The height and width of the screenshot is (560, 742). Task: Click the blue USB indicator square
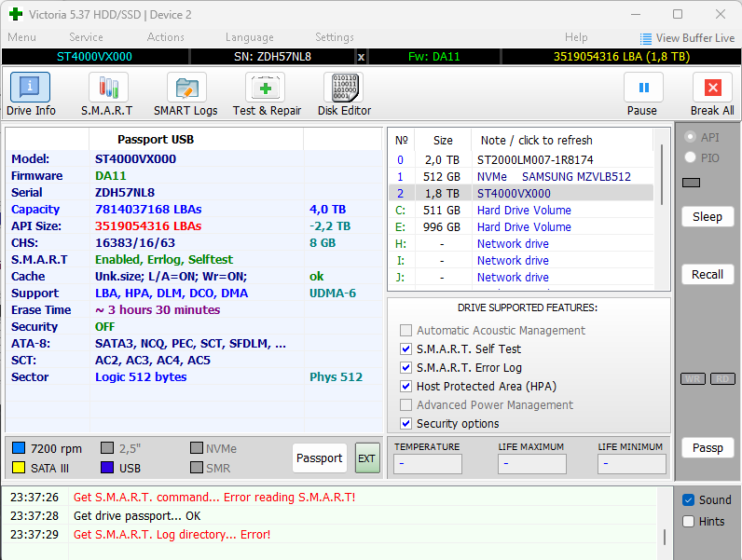[x=107, y=468]
